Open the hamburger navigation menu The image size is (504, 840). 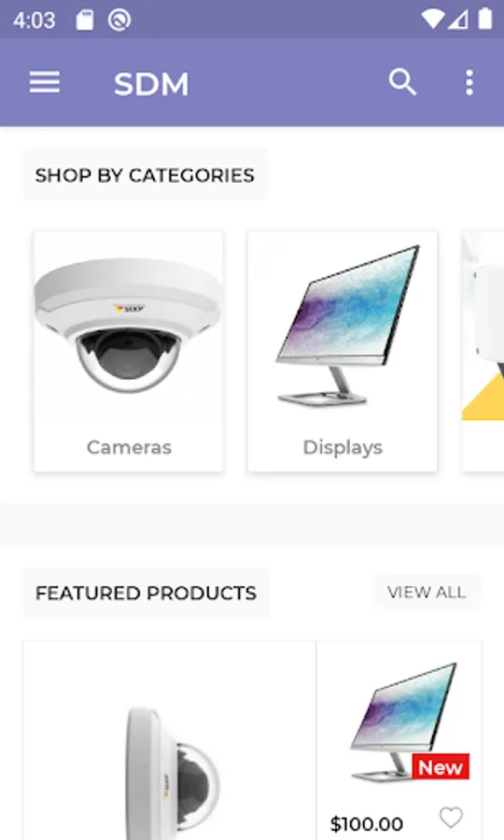(45, 83)
